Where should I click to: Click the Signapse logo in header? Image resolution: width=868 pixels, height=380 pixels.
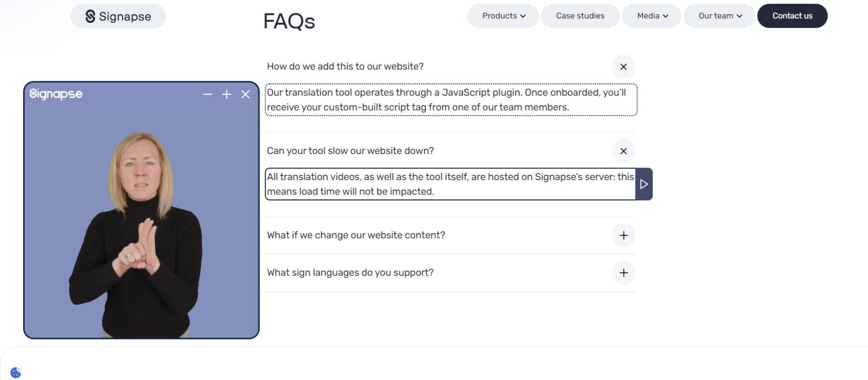(x=118, y=16)
